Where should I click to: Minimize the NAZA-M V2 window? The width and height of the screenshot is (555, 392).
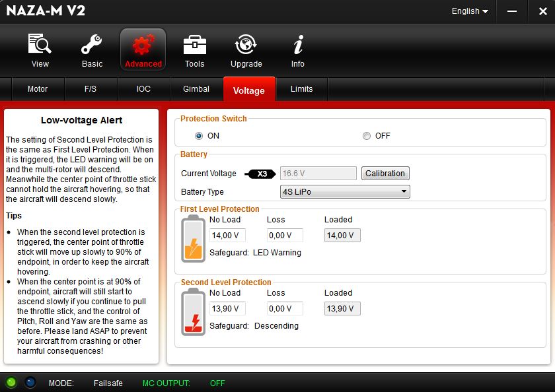point(512,11)
